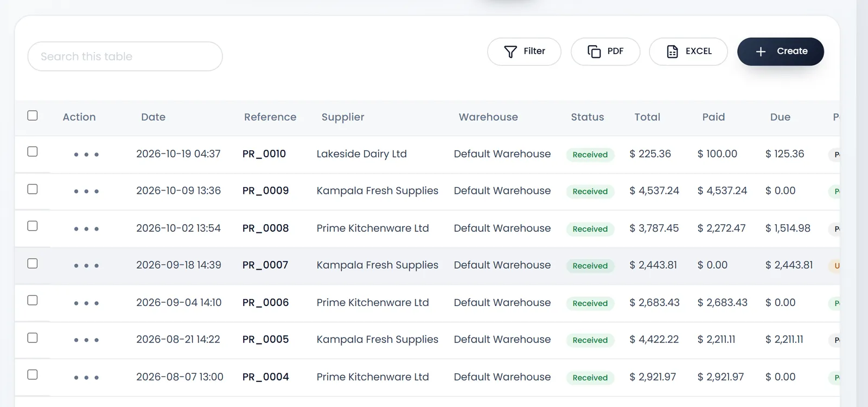Check the row for PR_0008
This screenshot has width=868, height=407.
(33, 226)
